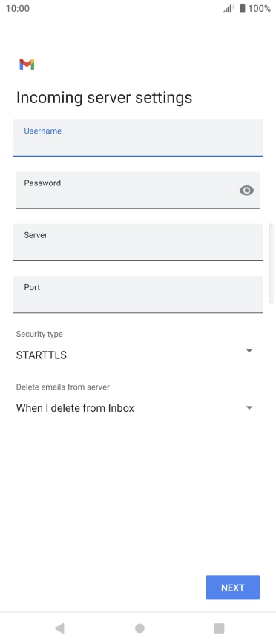Tap the Gmail logo icon
The height and width of the screenshot is (644, 276).
27,65
